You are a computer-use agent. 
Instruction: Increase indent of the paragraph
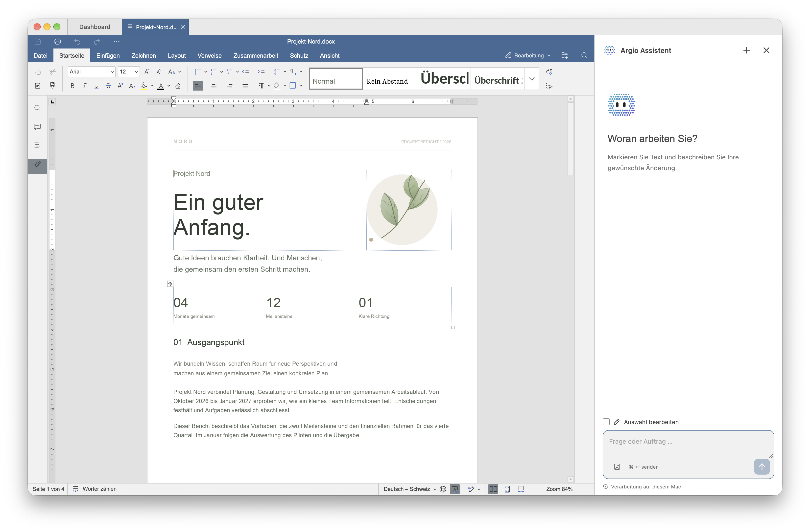261,72
